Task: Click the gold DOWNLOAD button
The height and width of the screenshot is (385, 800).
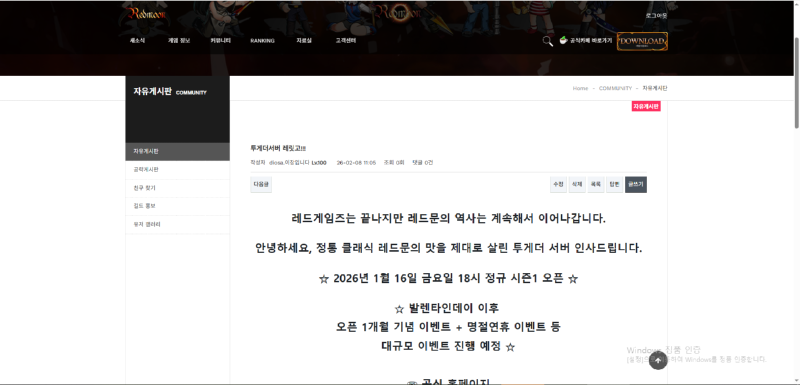Action: pos(642,41)
